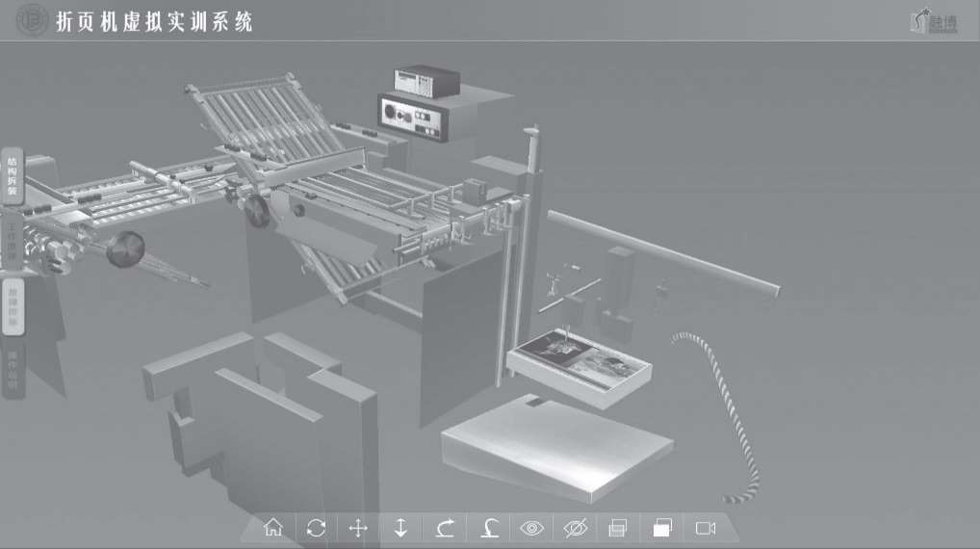This screenshot has height=549, width=980.
Task: Select the four-way move arrows tool
Action: pos(358,528)
